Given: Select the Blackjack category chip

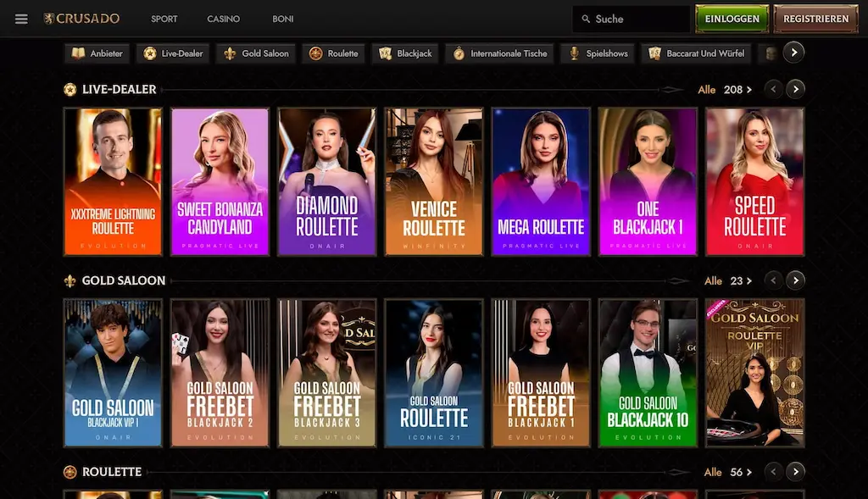Looking at the screenshot, I should coord(405,53).
